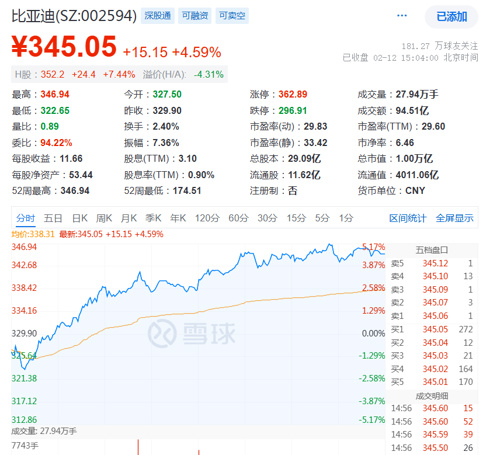This screenshot has width=500, height=455.
Task: Open the three-dot more options menu
Action: (x=402, y=16)
